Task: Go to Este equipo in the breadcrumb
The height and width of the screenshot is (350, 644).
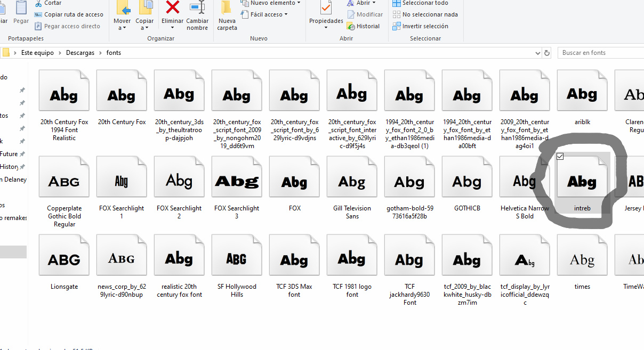Action: [37, 53]
